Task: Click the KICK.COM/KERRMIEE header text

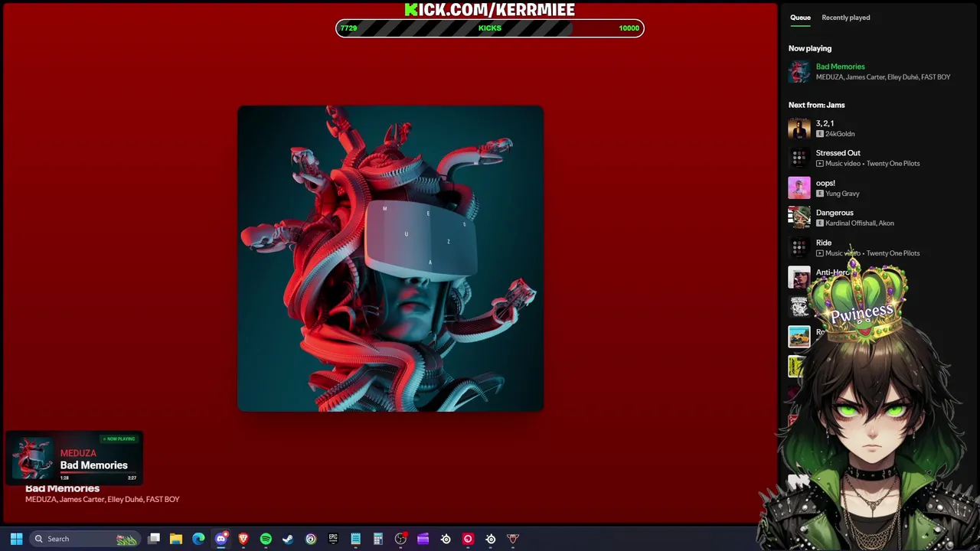Action: [x=490, y=9]
